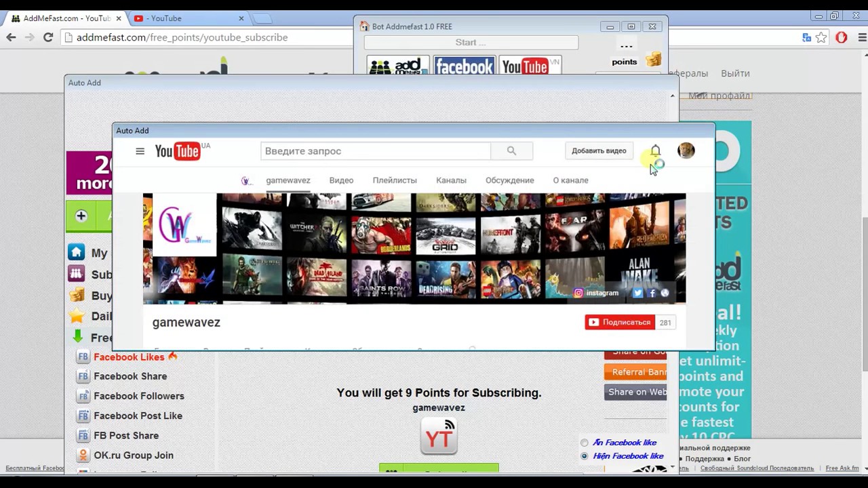This screenshot has width=868, height=488.
Task: Bookmark this page with the star icon
Action: click(x=821, y=38)
